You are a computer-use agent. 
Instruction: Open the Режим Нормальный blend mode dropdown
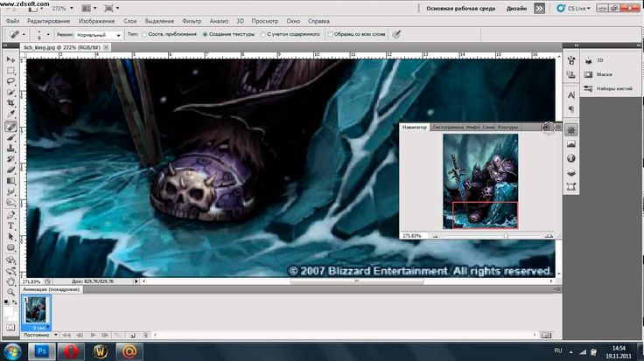tap(99, 35)
